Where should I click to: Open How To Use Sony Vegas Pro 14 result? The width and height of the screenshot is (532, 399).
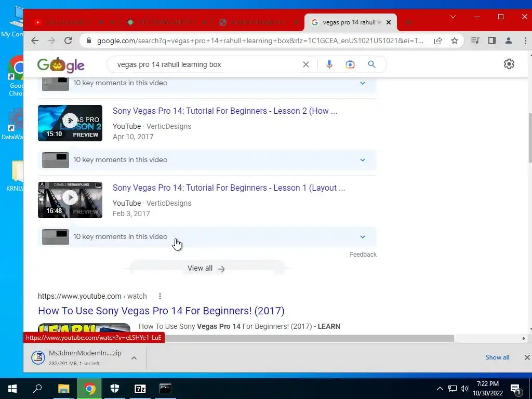click(x=161, y=311)
